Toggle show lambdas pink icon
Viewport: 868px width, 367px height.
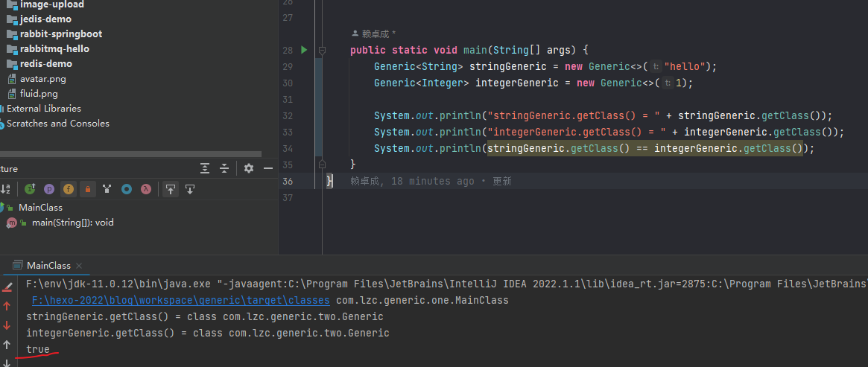click(145, 189)
